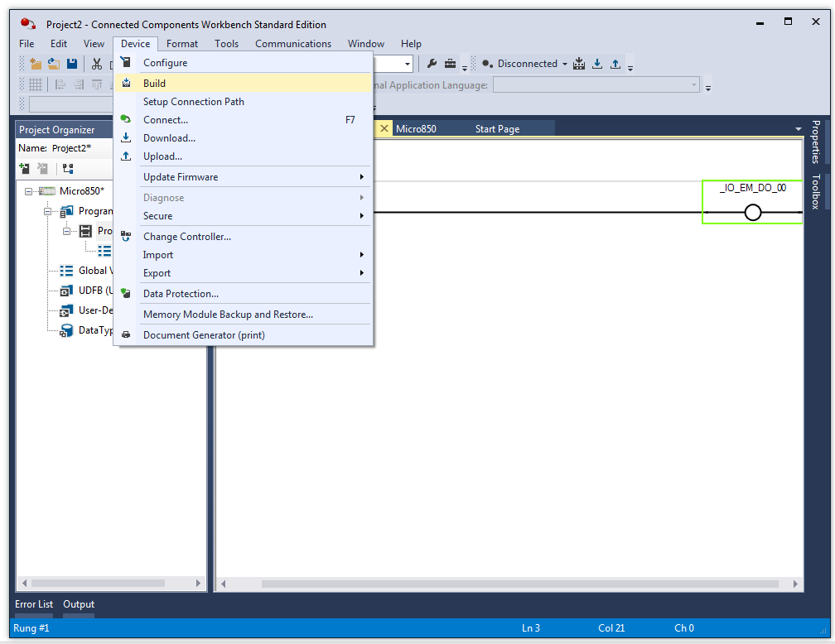Choose Setup Connection Path

(x=244, y=101)
